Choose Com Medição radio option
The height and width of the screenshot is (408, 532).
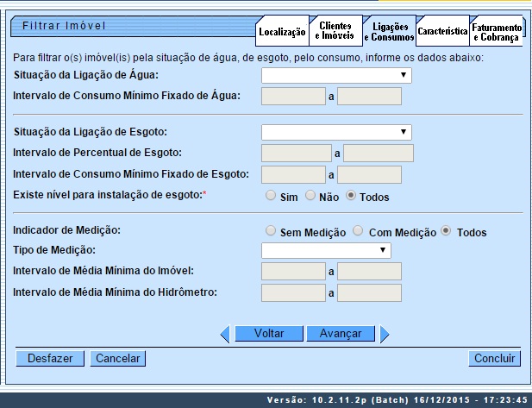tap(360, 231)
